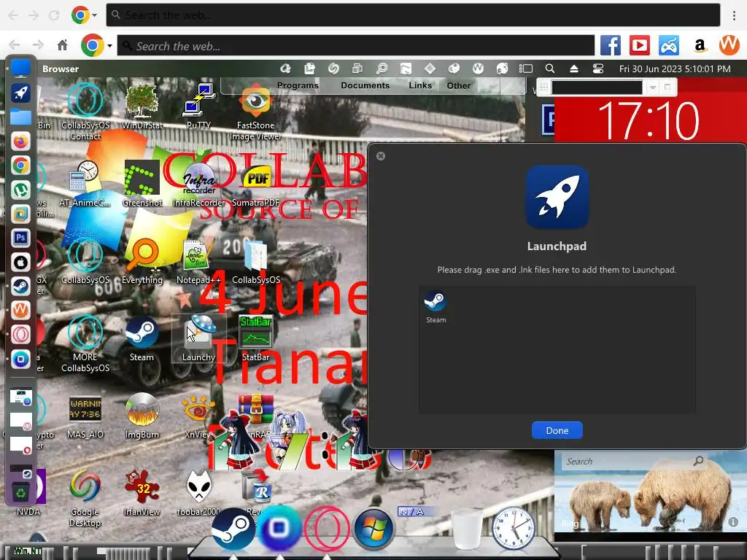Click the eject icon in top panel
The width and height of the screenshot is (747, 560).
pyautogui.click(x=574, y=69)
